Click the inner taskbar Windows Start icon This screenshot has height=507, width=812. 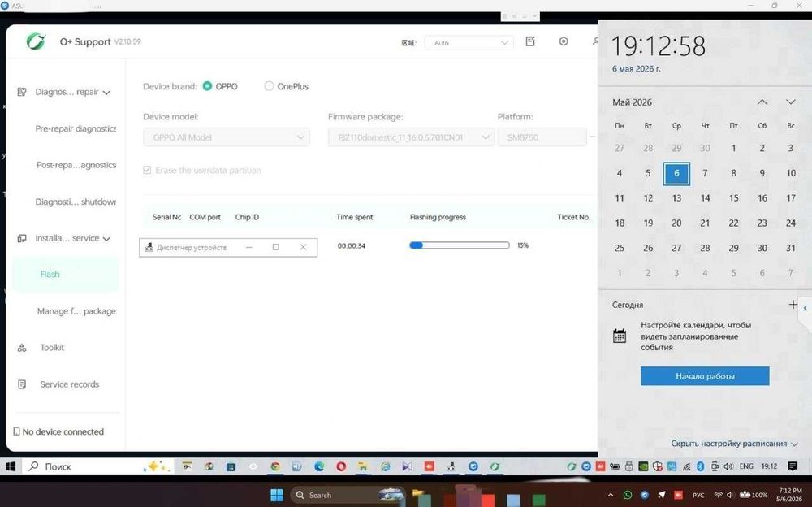coord(11,466)
